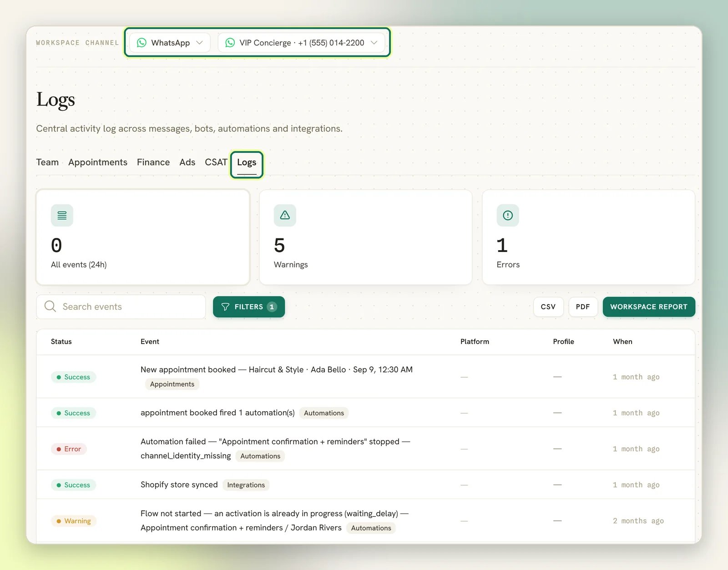This screenshot has width=728, height=570.
Task: Open the Filters button
Action: pos(249,307)
